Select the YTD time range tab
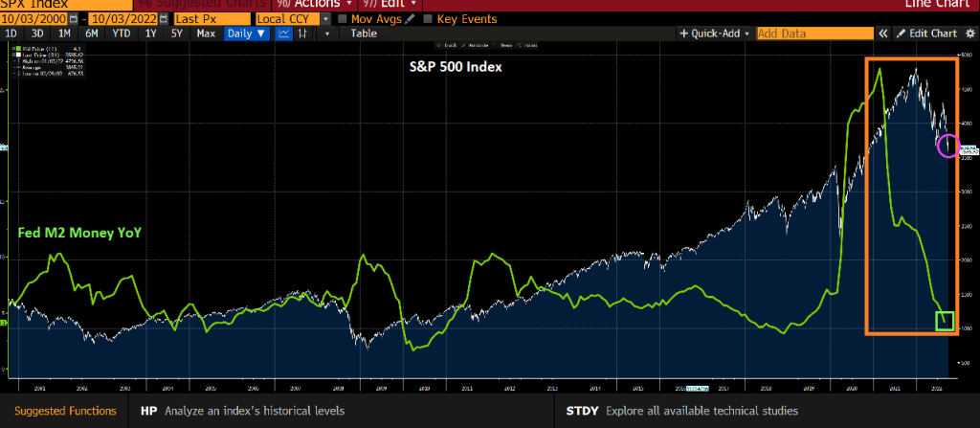The height and width of the screenshot is (428, 980). pos(122,34)
